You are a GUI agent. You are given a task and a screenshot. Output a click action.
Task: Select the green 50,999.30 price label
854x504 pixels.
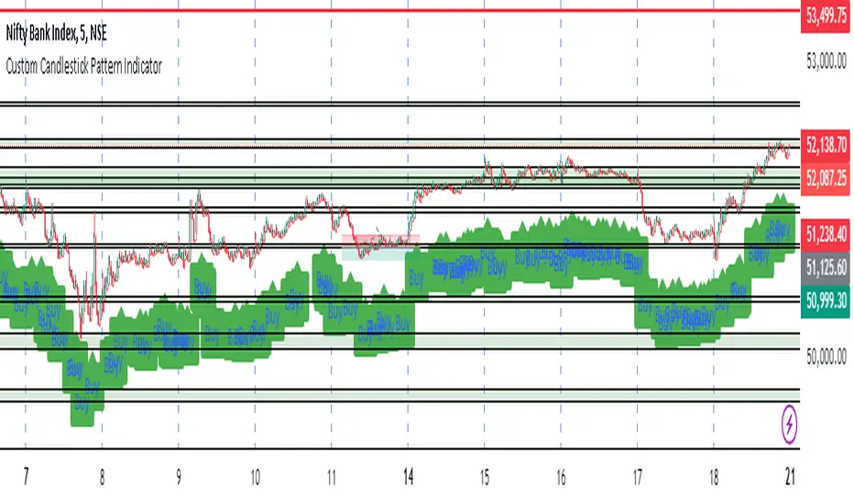pyautogui.click(x=825, y=301)
